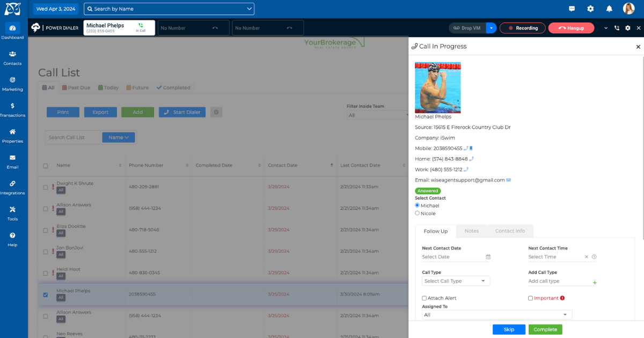The height and width of the screenshot is (338, 644).
Task: Enable the Attach Alert checkbox
Action: (x=425, y=298)
